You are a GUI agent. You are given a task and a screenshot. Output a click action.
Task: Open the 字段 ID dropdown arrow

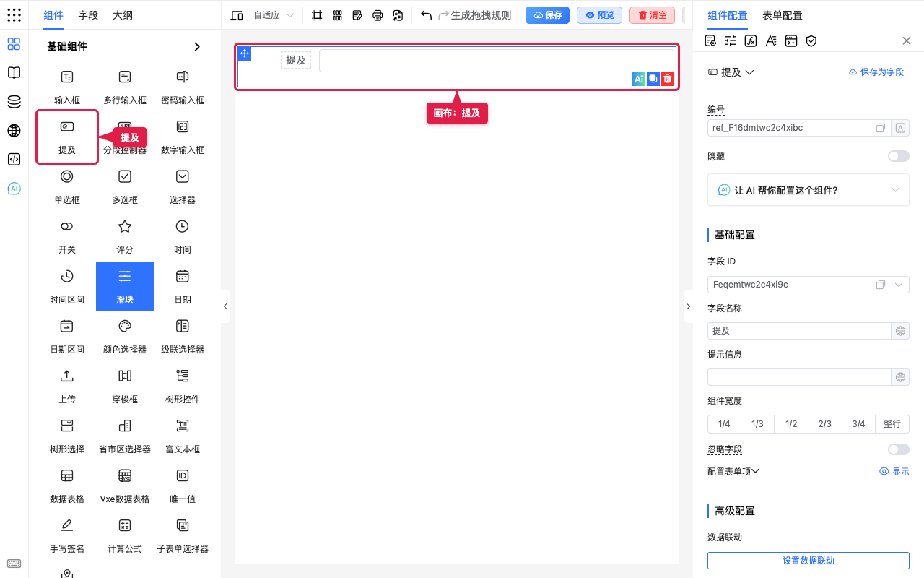[899, 285]
